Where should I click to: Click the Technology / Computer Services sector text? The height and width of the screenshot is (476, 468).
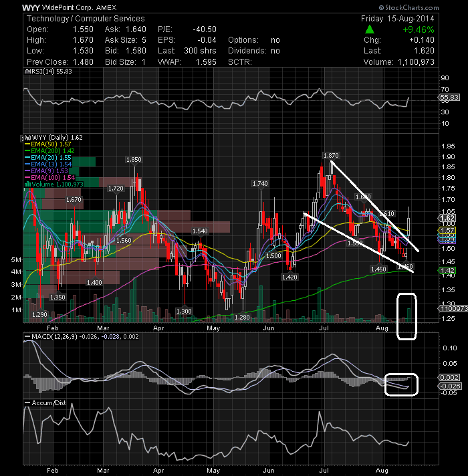[x=86, y=19]
